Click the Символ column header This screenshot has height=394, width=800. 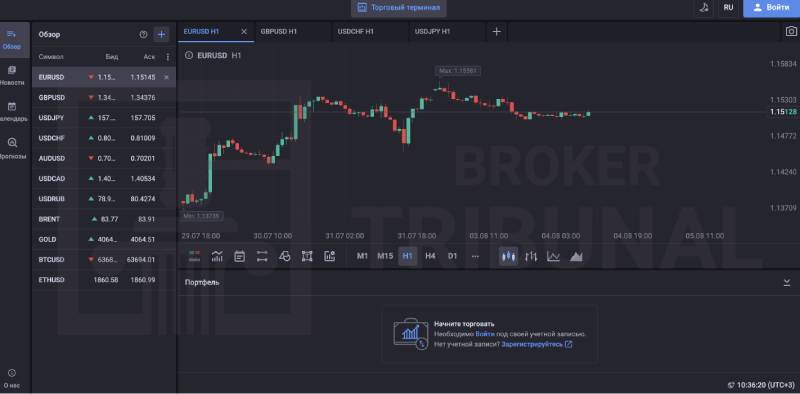coord(51,57)
